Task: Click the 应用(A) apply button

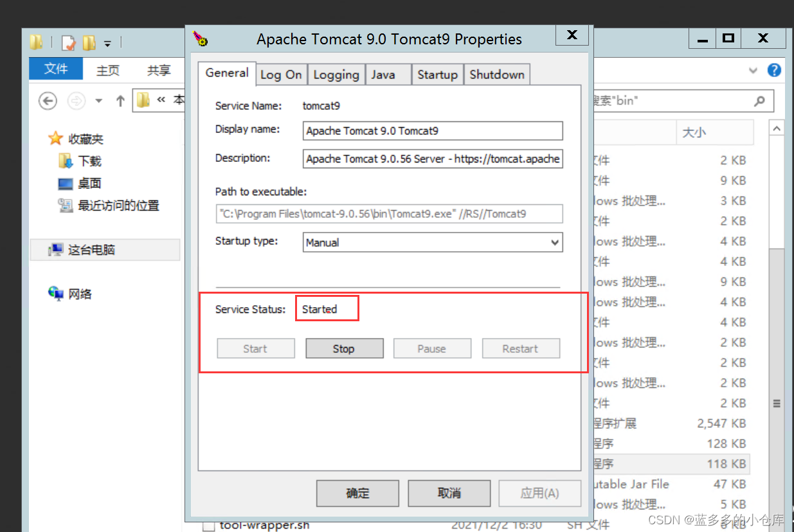Action: click(x=540, y=493)
